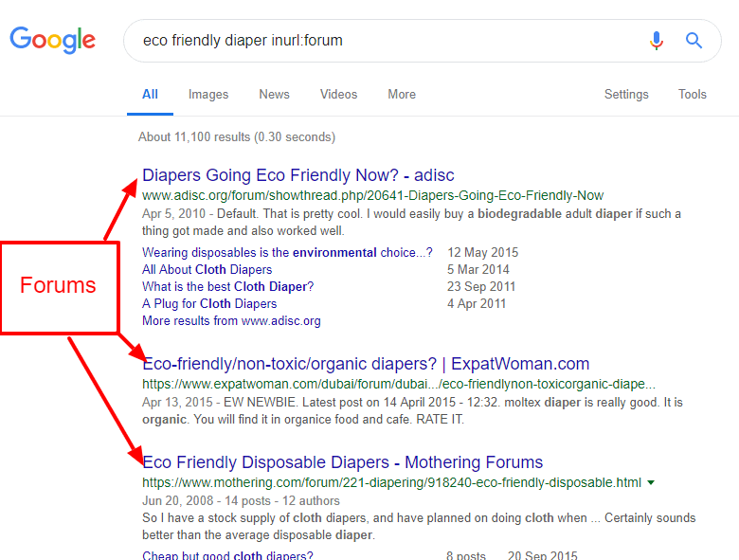Click the '20 Sep 2015' date

click(x=543, y=555)
